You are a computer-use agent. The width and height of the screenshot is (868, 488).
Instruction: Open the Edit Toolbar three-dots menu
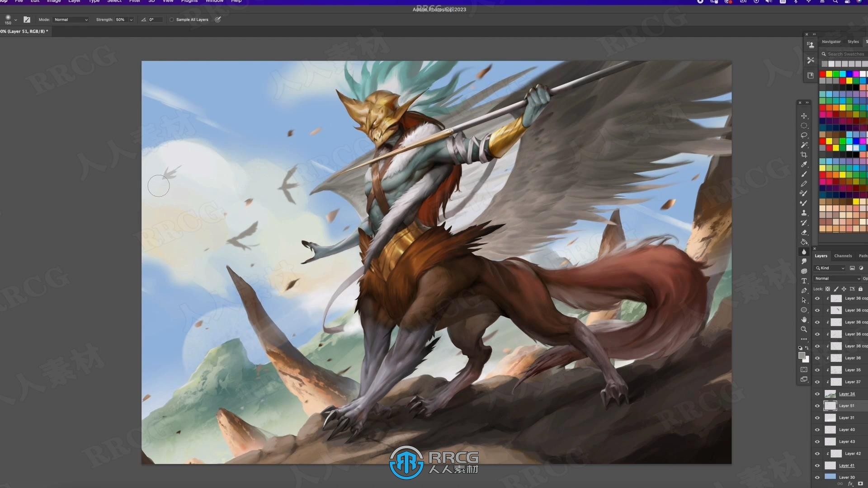(x=804, y=339)
